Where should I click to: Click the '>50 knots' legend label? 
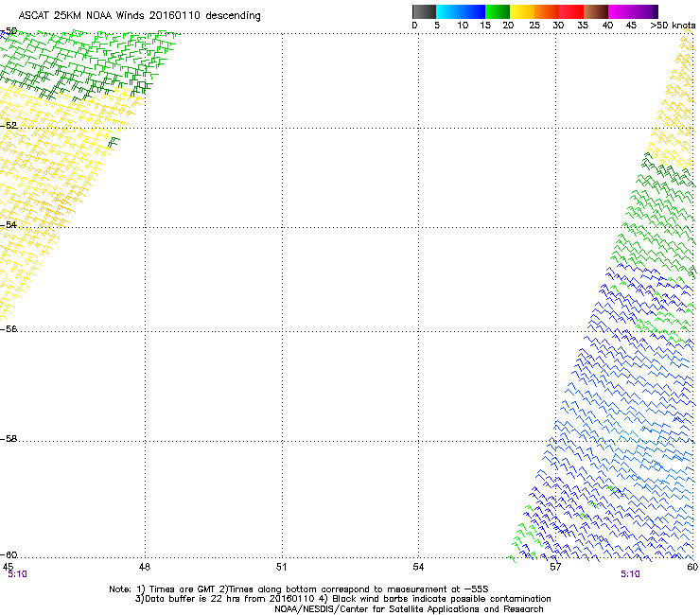[673, 26]
